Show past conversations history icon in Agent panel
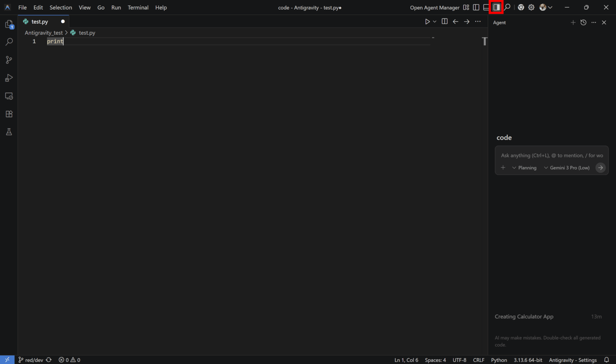The height and width of the screenshot is (364, 616). pyautogui.click(x=583, y=23)
